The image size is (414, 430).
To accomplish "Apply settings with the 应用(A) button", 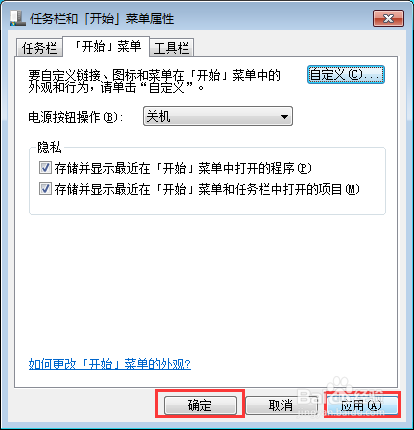I will click(362, 405).
